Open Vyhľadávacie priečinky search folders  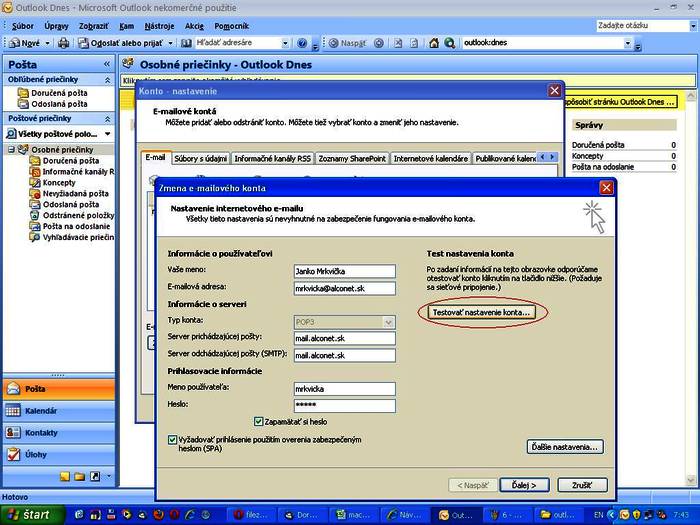[72, 237]
